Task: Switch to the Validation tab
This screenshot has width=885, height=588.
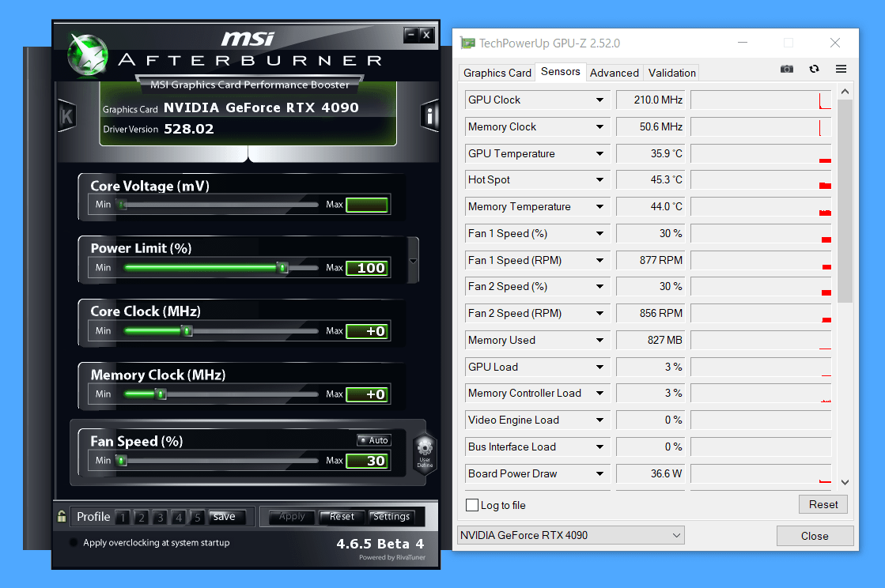Action: coord(671,73)
